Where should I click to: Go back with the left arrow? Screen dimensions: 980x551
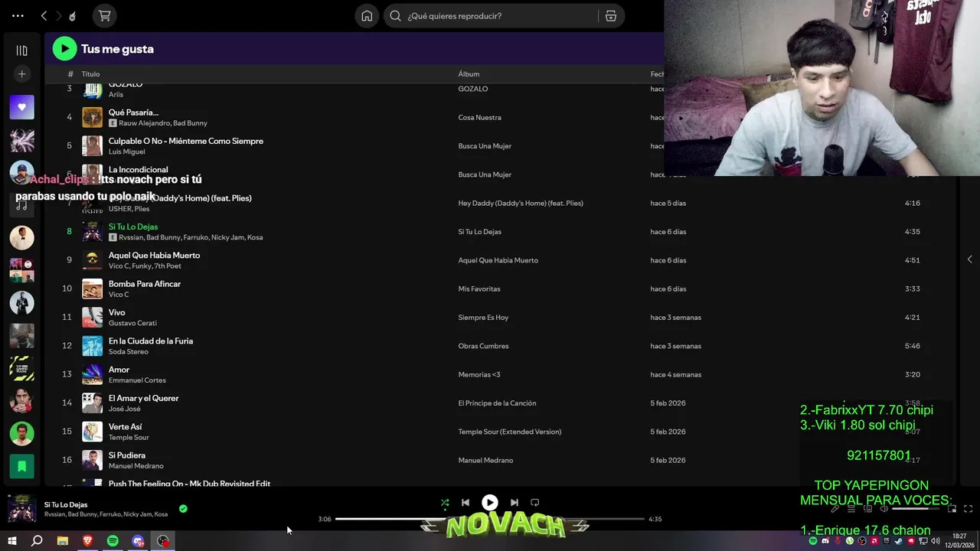tap(44, 15)
